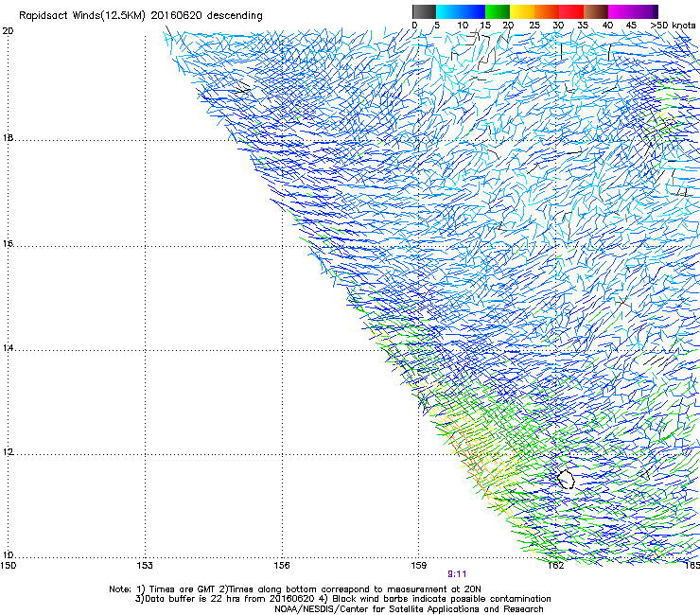
Task: Click the latitude axis label '16'
Action: (x=8, y=244)
